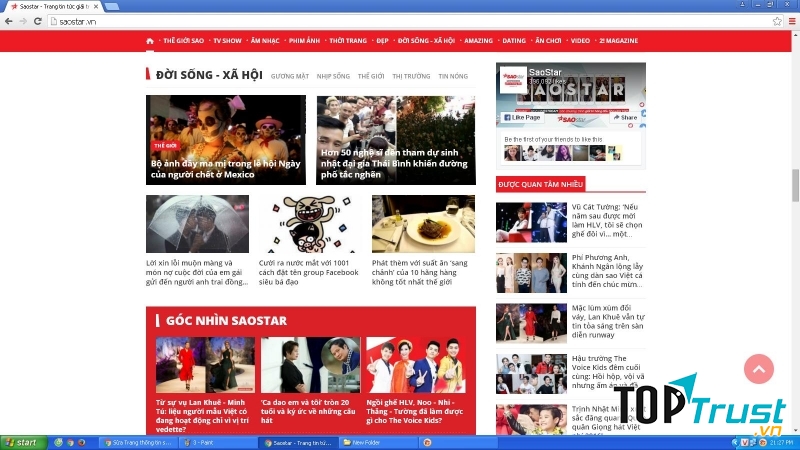Image resolution: width=800 pixels, height=450 pixels.
Task: Open 'Phát thèm với suất ăn' headline
Action: click(420, 272)
